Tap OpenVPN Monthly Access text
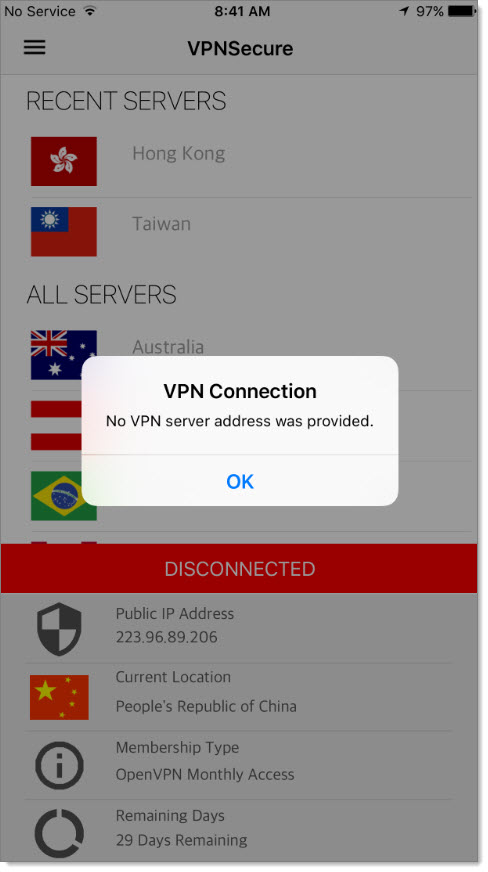 pyautogui.click(x=205, y=774)
